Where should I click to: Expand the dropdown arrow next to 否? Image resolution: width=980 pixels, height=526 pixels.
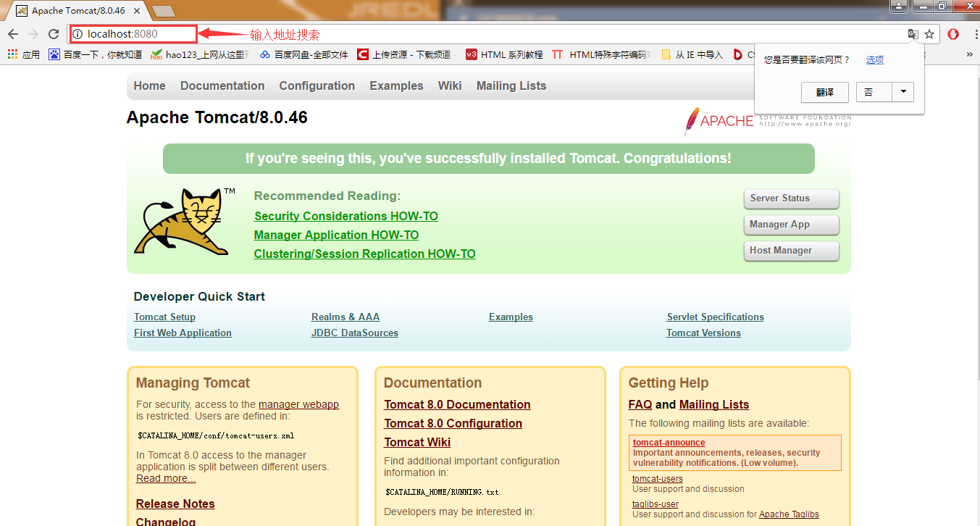[x=903, y=92]
